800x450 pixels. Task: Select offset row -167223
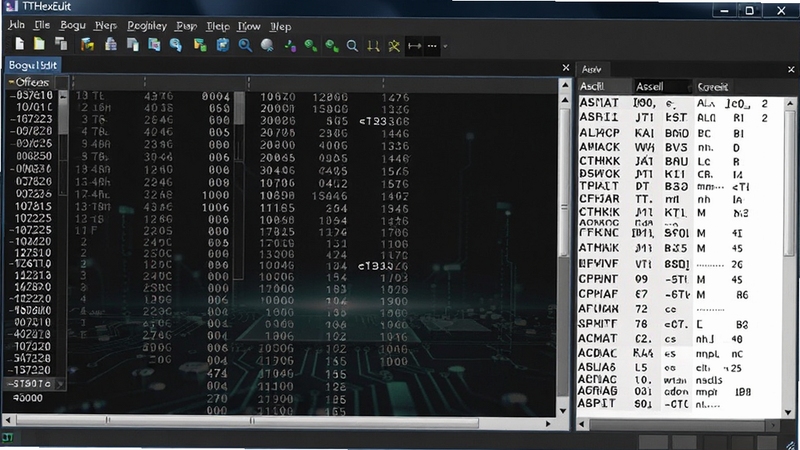tap(31, 119)
